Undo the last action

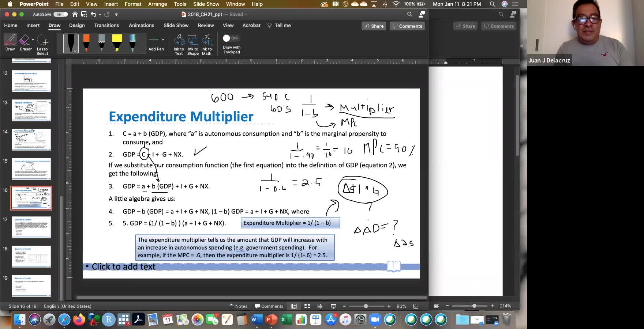point(93,14)
